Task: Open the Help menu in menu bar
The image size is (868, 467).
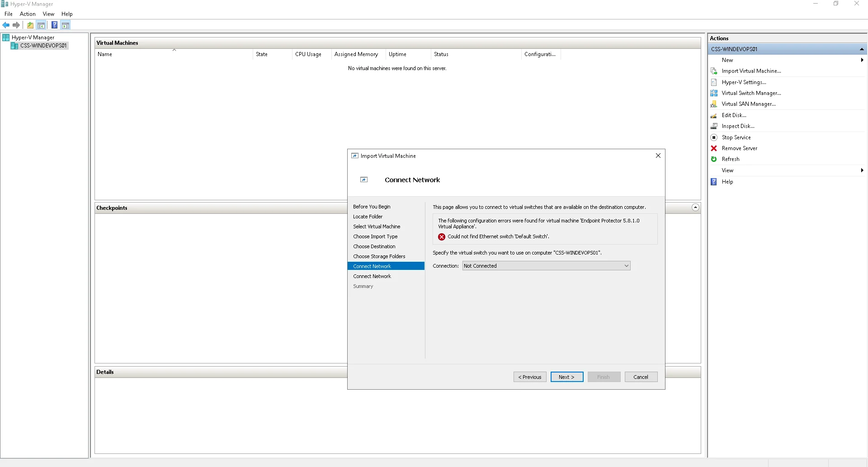Action: click(x=67, y=14)
